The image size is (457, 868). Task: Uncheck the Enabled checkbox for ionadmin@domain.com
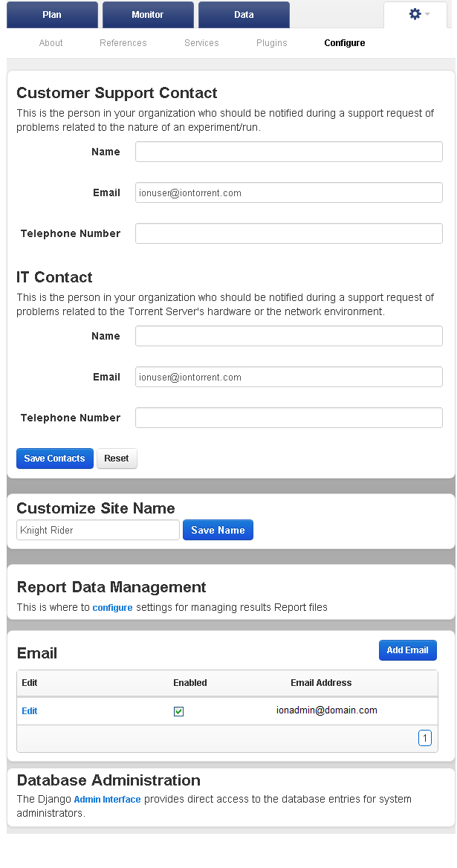178,711
